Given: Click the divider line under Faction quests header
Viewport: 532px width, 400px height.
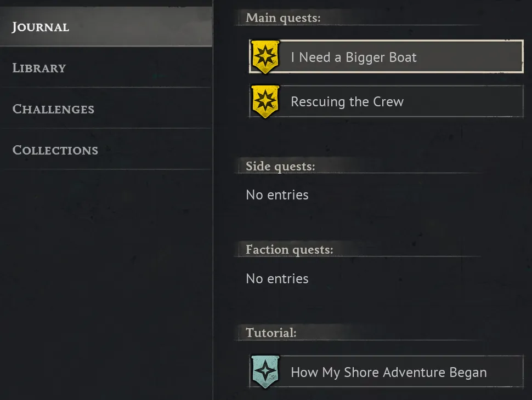Looking at the screenshot, I should (x=356, y=257).
